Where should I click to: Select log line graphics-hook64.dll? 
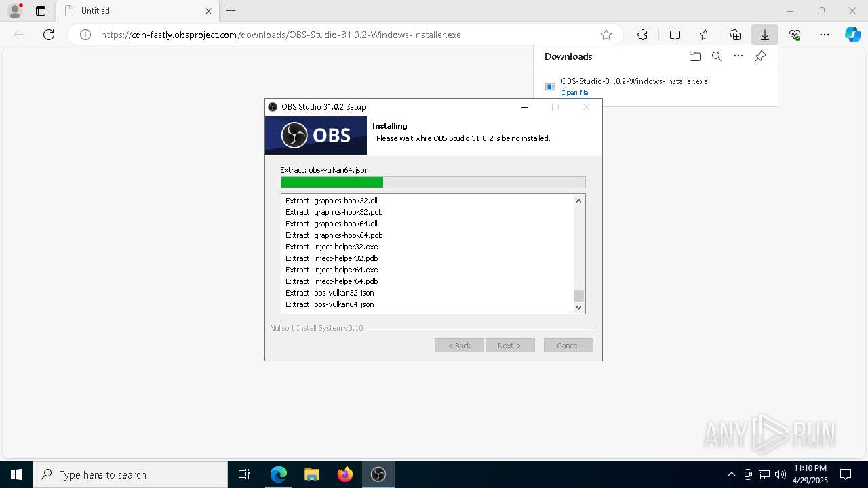(x=332, y=224)
